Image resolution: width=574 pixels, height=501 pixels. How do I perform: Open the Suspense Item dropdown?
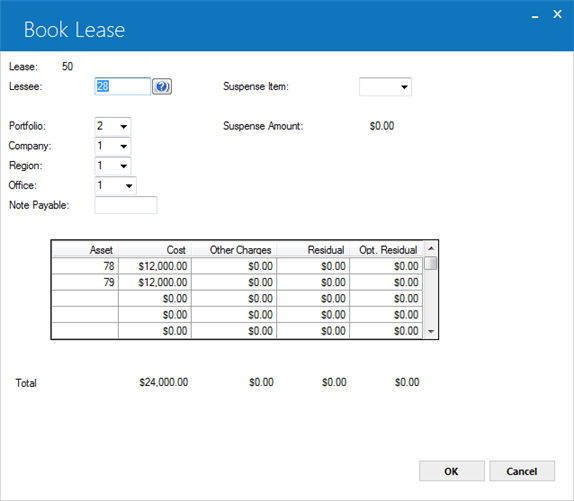click(385, 87)
